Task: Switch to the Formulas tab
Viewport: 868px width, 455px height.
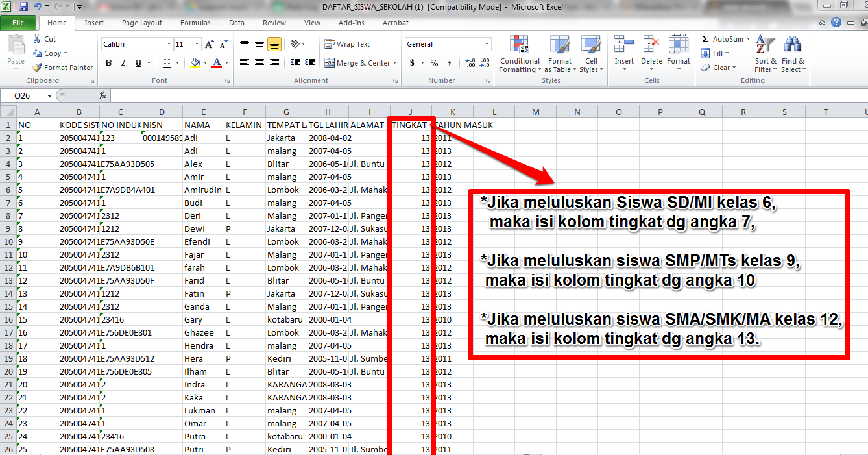Action: coord(195,23)
